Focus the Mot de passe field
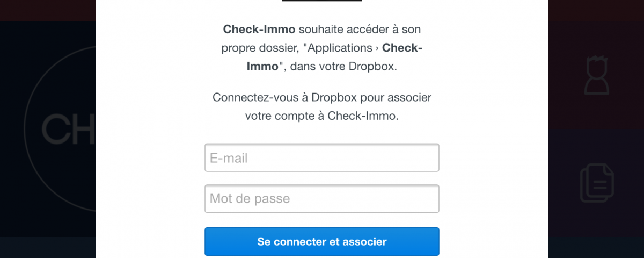The height and width of the screenshot is (258, 644). point(322,198)
